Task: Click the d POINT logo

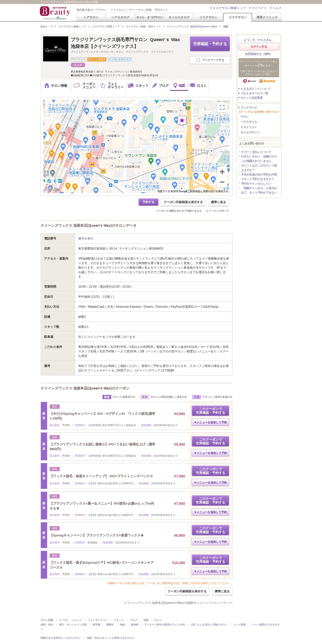Action: (x=250, y=81)
